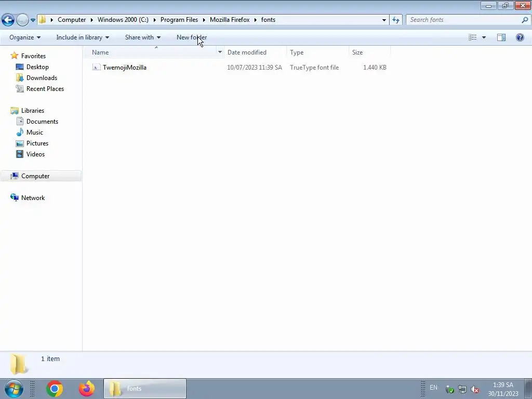Screen dimensions: 532x399
Task: Select the TwemojiMozilla font file
Action: (x=125, y=67)
